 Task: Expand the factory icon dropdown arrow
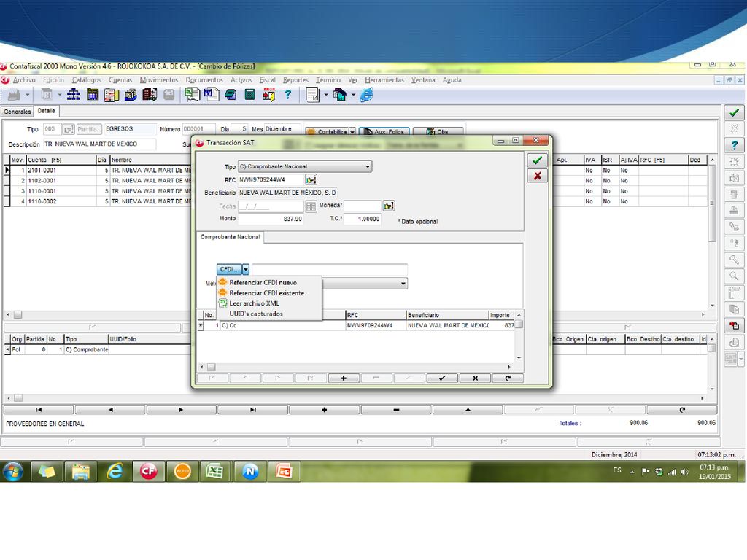click(27, 95)
